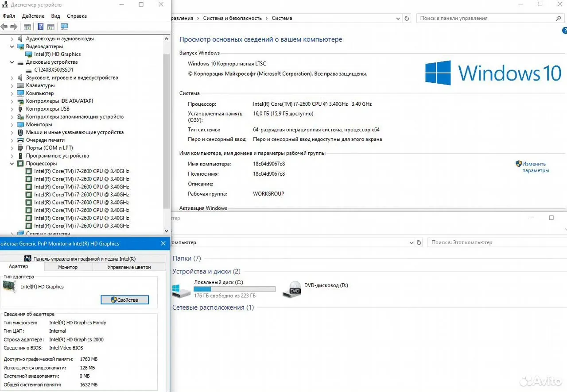Screen dimensions: 567x392
Task: Click the Видеоадаптеры category icon
Action: point(20,46)
